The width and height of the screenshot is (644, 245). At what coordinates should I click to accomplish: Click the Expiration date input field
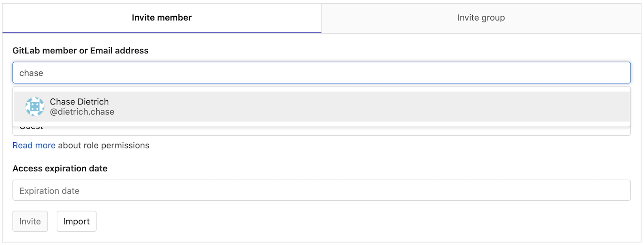[321, 190]
